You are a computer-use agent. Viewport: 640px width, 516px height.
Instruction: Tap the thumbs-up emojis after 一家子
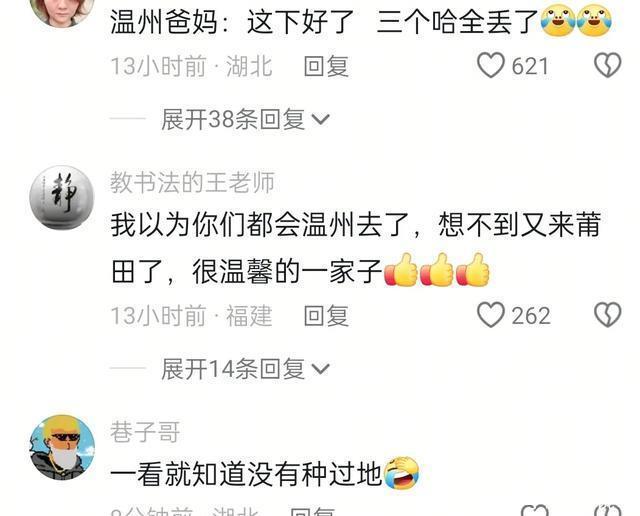tap(437, 270)
